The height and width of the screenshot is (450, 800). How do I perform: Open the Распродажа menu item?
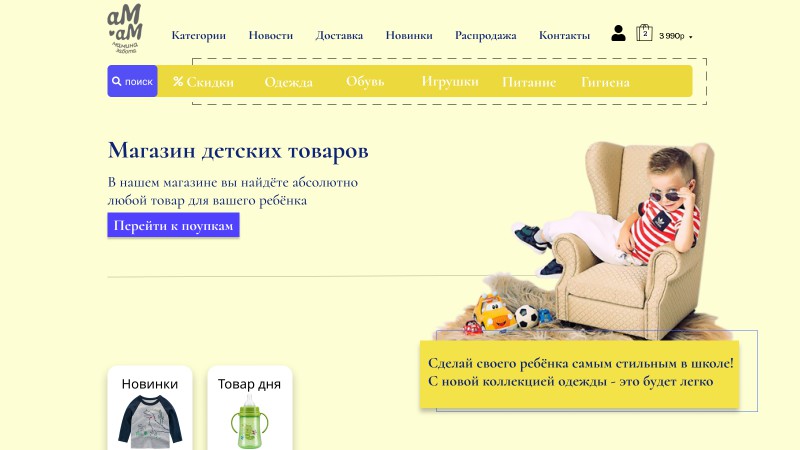[486, 36]
